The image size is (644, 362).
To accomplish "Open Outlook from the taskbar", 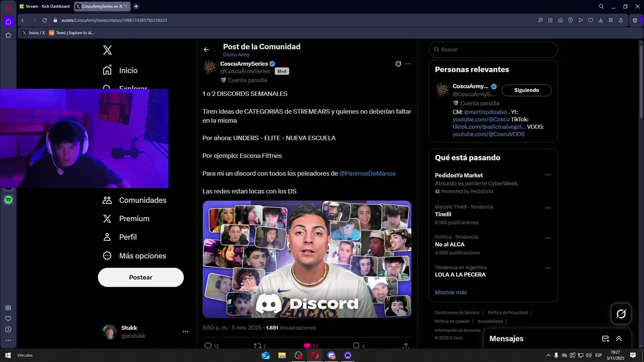I will point(266,355).
